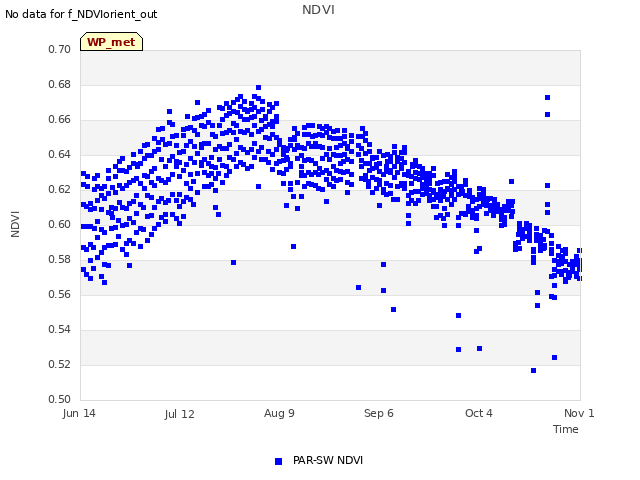Click the 0.70 y-axis tick label
640x480 pixels.
coord(60,49)
